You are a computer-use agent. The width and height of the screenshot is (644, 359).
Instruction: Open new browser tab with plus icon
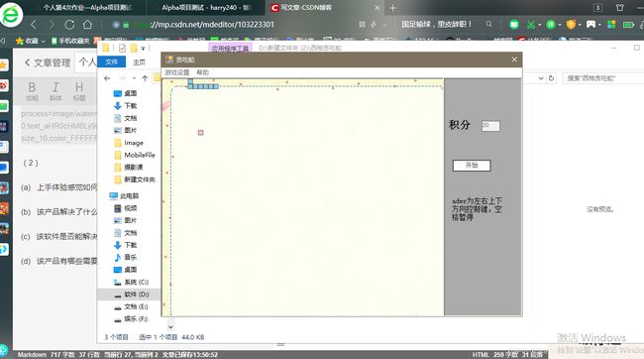click(x=392, y=8)
